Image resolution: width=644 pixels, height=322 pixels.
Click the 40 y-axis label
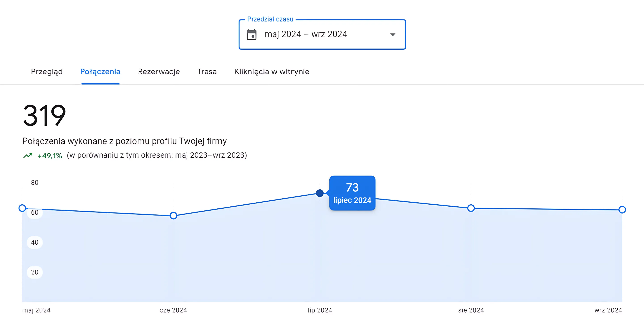coord(35,242)
